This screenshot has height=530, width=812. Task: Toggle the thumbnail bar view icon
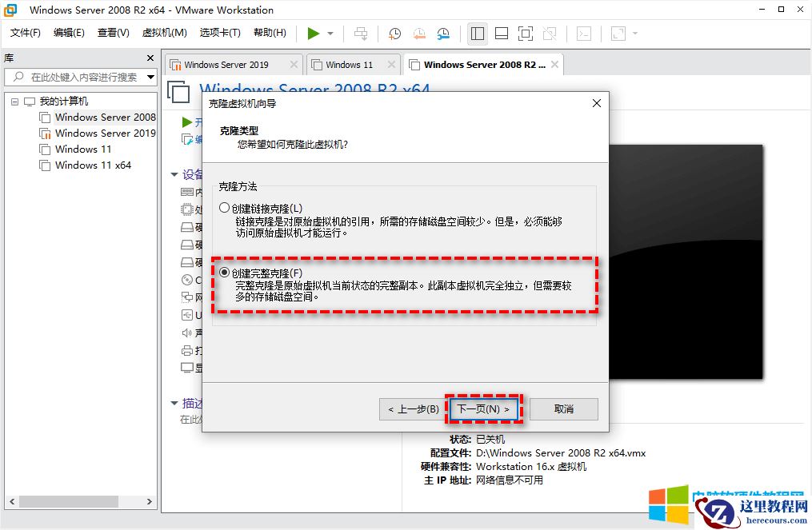click(x=502, y=34)
